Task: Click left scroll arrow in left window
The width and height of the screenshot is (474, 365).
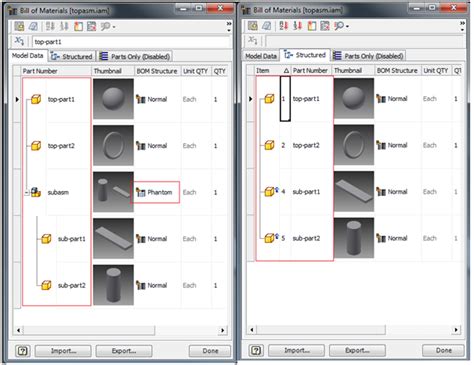Action: (x=18, y=330)
